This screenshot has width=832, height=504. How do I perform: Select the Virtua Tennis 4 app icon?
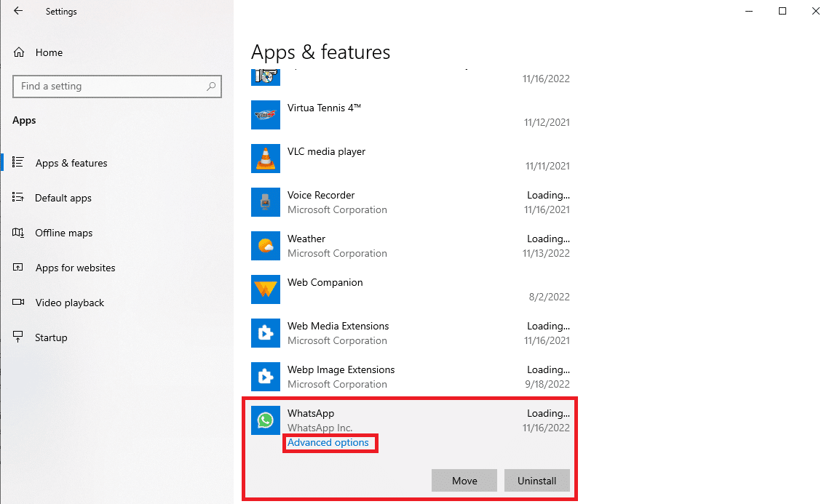265,114
